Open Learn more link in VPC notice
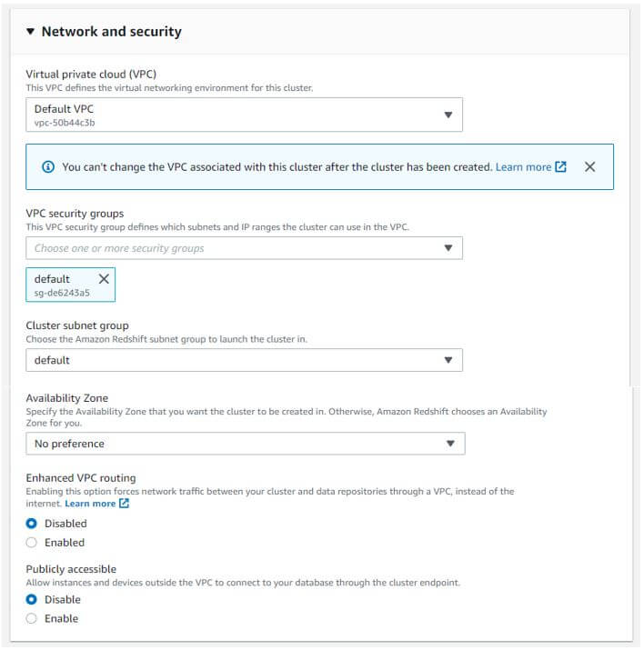 click(x=523, y=167)
